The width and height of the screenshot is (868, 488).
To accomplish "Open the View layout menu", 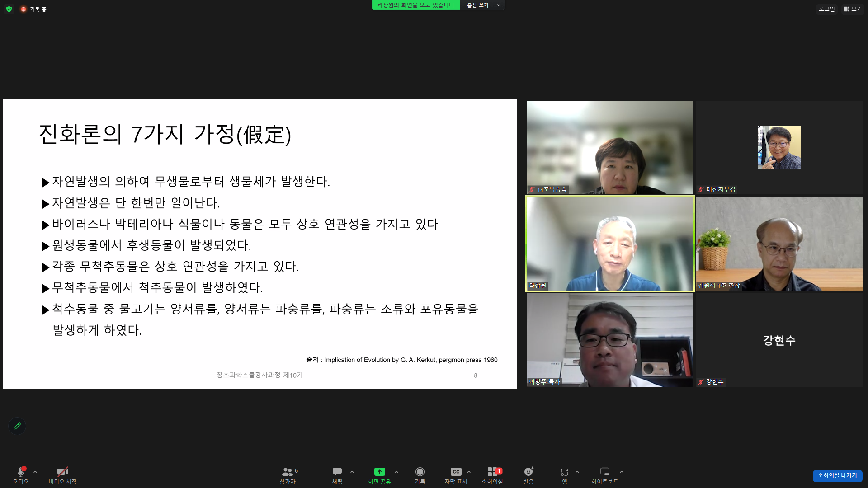I will click(x=853, y=9).
